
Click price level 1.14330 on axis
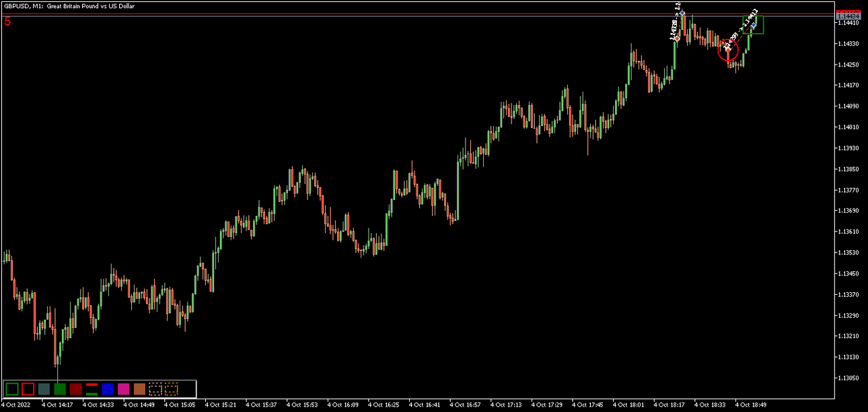(x=849, y=44)
